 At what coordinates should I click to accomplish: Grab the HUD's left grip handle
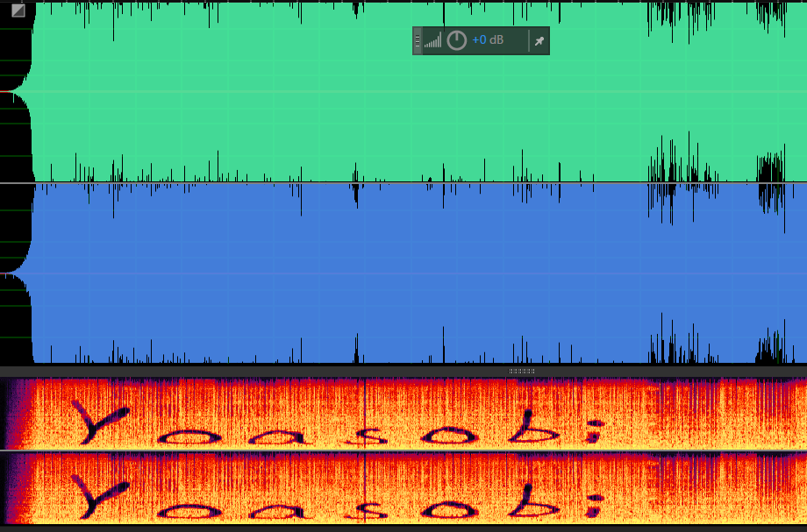418,40
